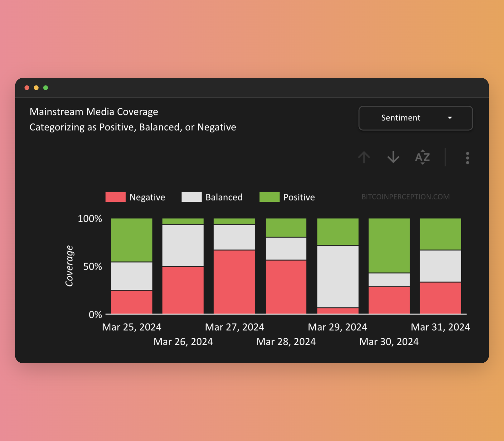The height and width of the screenshot is (441, 504).
Task: Open the three-dot more options menu
Action: (467, 158)
